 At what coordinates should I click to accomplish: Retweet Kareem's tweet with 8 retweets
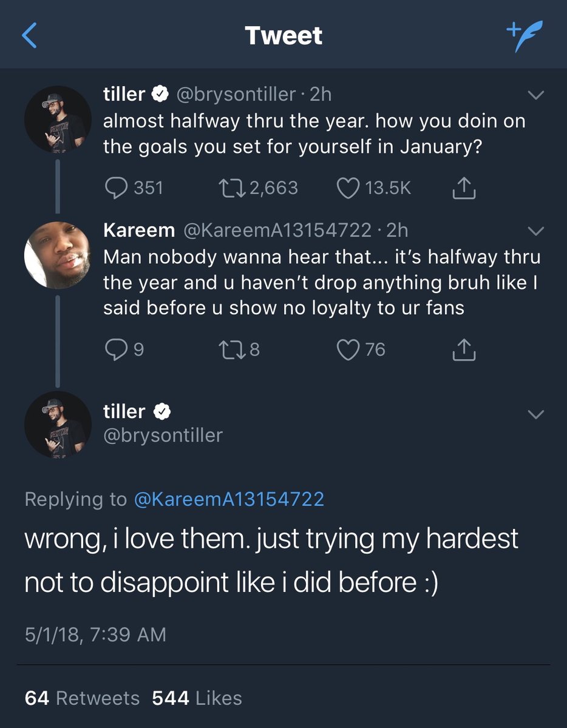230,350
